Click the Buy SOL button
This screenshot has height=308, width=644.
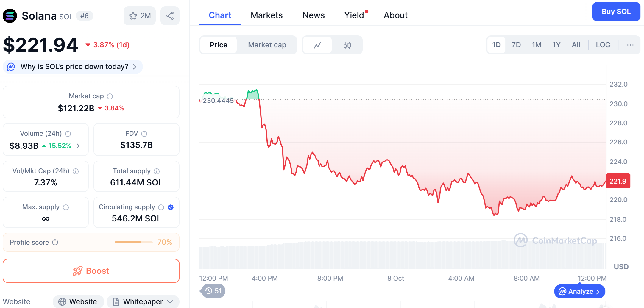click(x=616, y=12)
